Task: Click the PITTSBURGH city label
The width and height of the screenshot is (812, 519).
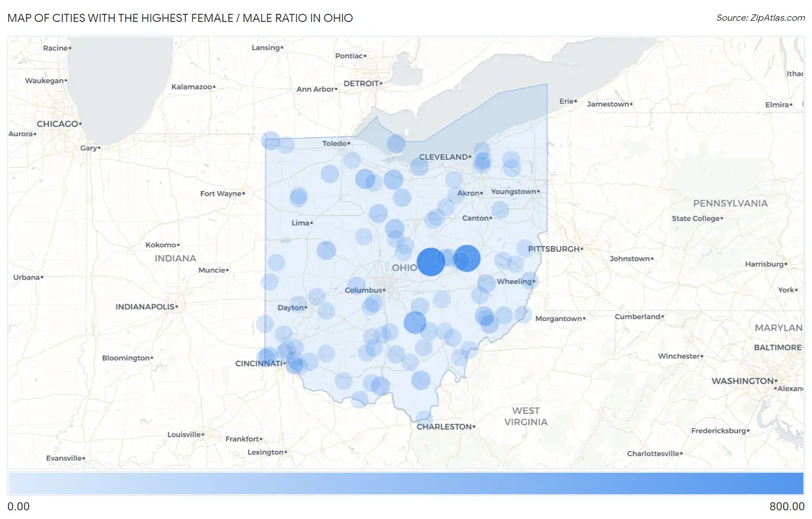Action: coord(554,249)
